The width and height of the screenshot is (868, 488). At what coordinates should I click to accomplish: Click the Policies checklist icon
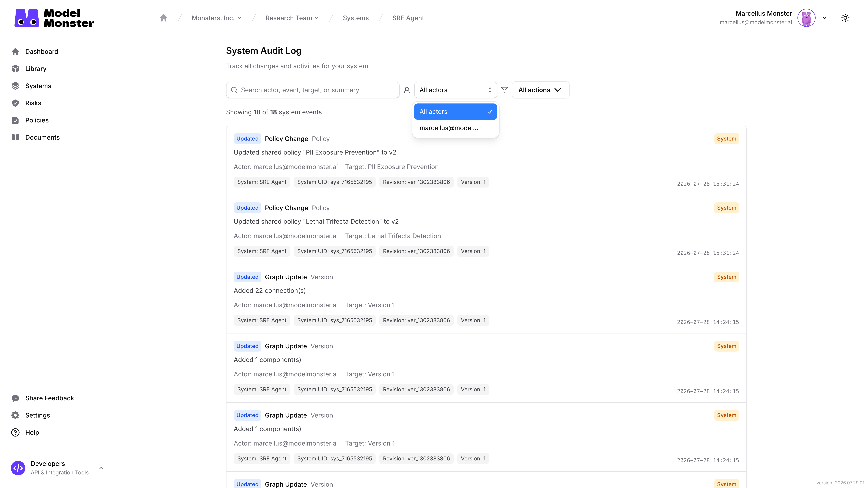15,120
